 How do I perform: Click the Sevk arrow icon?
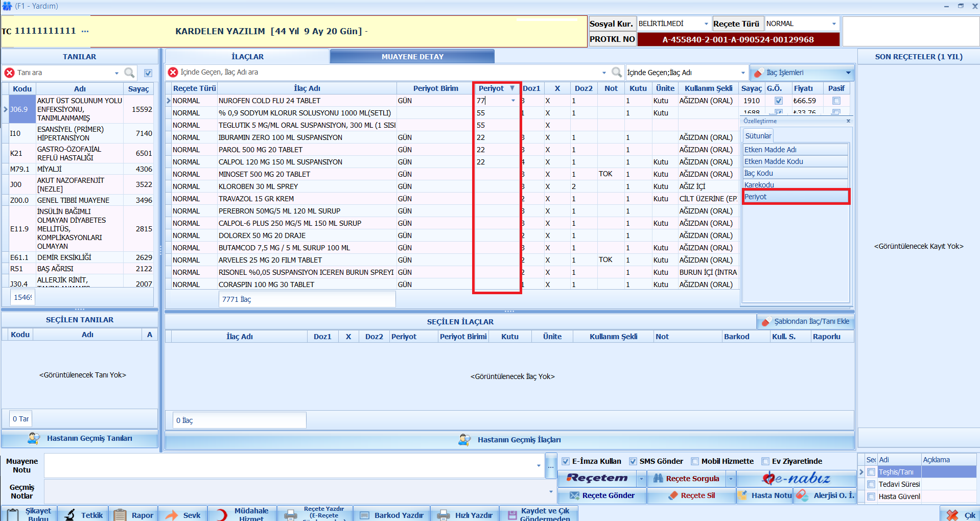(172, 515)
